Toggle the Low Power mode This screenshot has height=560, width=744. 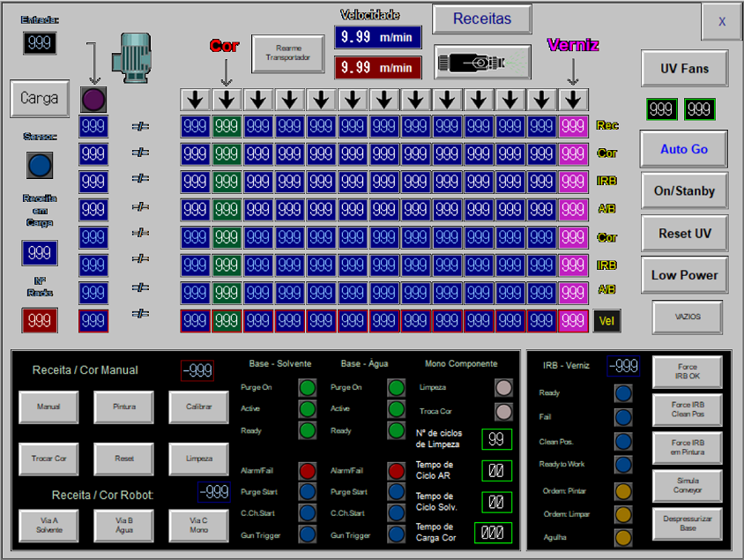tap(684, 275)
